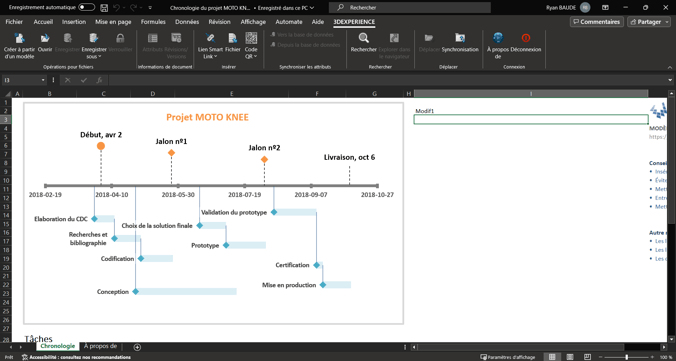Open Accessibilité recommendations in status bar

(77, 357)
